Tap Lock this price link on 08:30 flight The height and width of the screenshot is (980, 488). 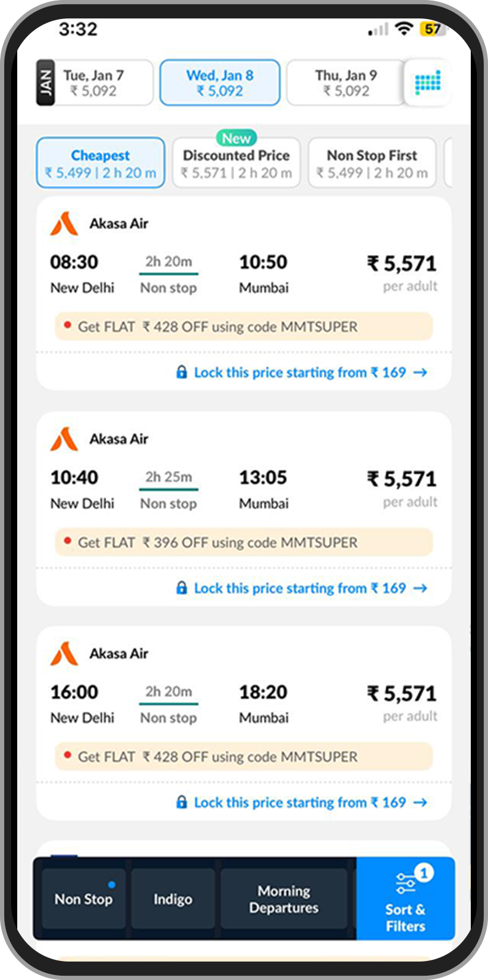300,372
